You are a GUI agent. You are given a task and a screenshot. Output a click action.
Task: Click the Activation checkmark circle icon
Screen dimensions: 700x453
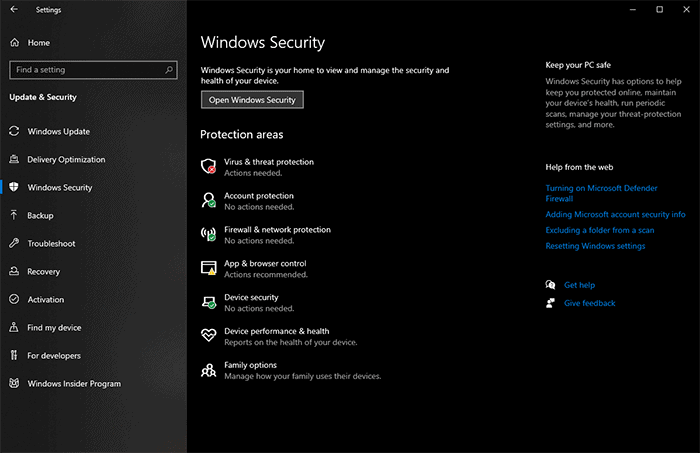point(14,299)
